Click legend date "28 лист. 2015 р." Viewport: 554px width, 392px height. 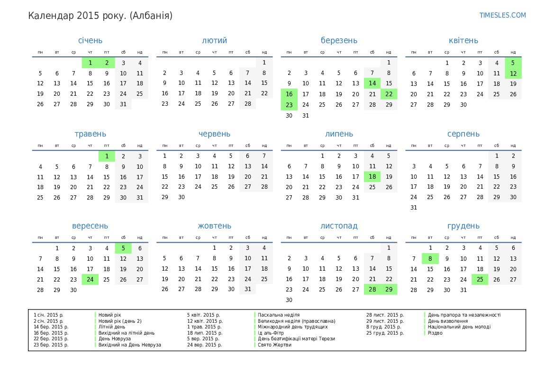[x=385, y=315]
